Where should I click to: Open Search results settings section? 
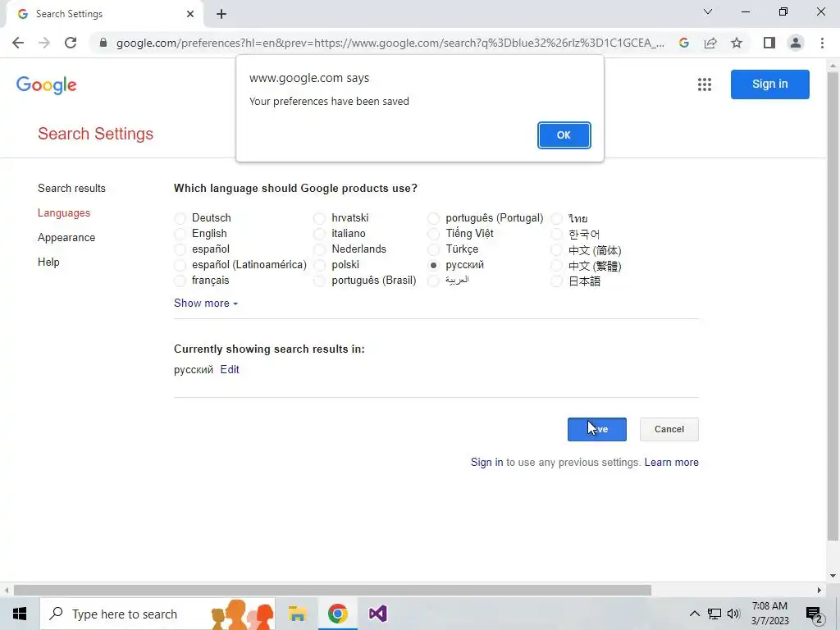72,188
